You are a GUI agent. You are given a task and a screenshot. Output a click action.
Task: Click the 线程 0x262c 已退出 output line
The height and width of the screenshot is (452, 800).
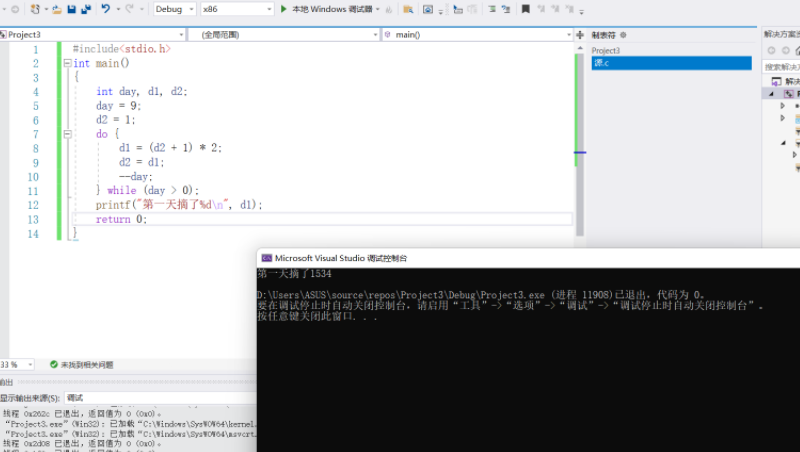82,414
